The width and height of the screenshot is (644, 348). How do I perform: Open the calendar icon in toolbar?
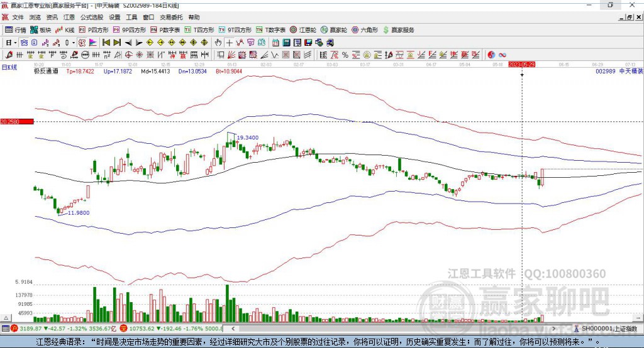point(275,43)
